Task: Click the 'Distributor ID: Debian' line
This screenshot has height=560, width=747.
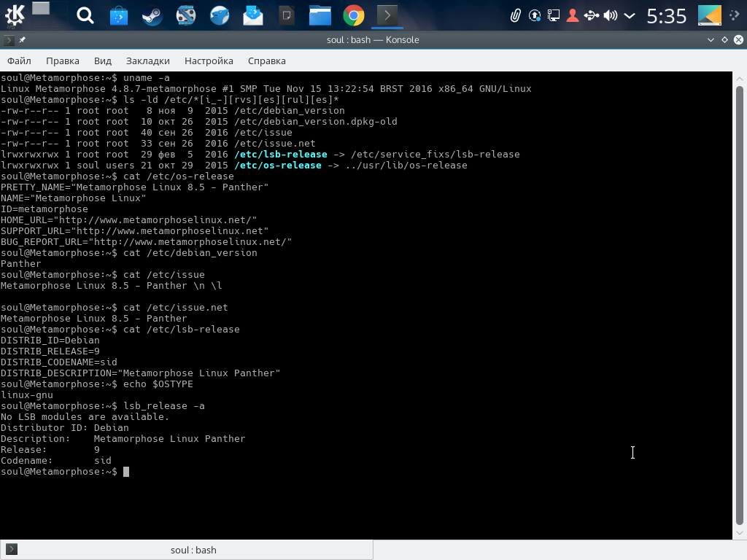Action: pyautogui.click(x=65, y=428)
